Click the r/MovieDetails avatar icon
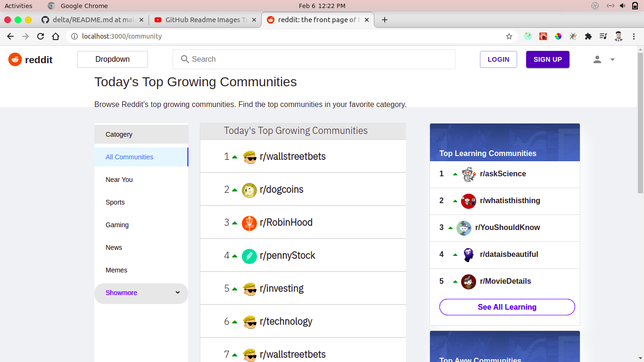 click(x=469, y=282)
